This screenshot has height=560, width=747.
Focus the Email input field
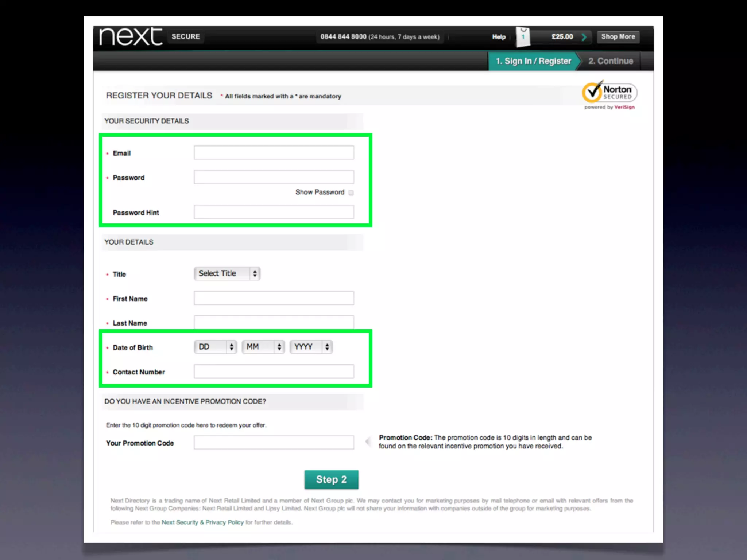coord(274,153)
